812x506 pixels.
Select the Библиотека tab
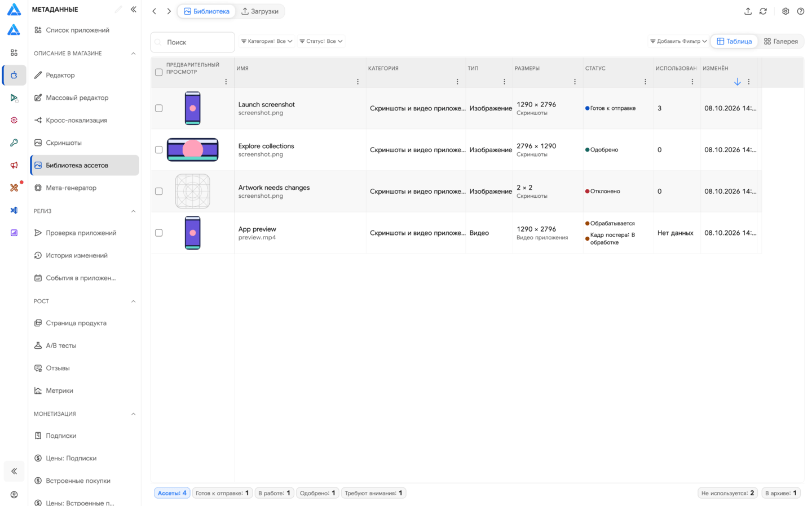pos(207,11)
